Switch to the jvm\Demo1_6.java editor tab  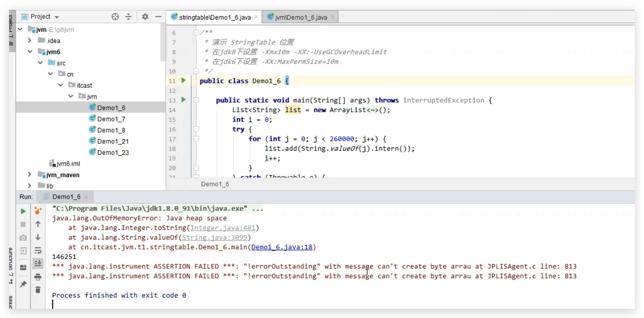[x=301, y=17]
